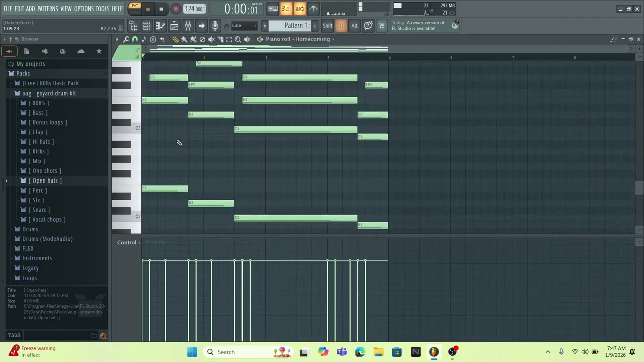
Task: Toggle the metronome icon
Action: [313, 9]
